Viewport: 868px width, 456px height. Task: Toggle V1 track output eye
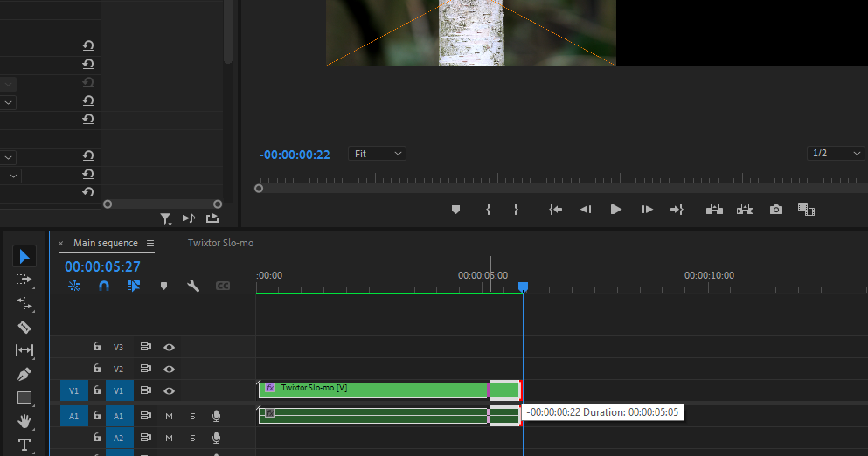click(x=169, y=390)
